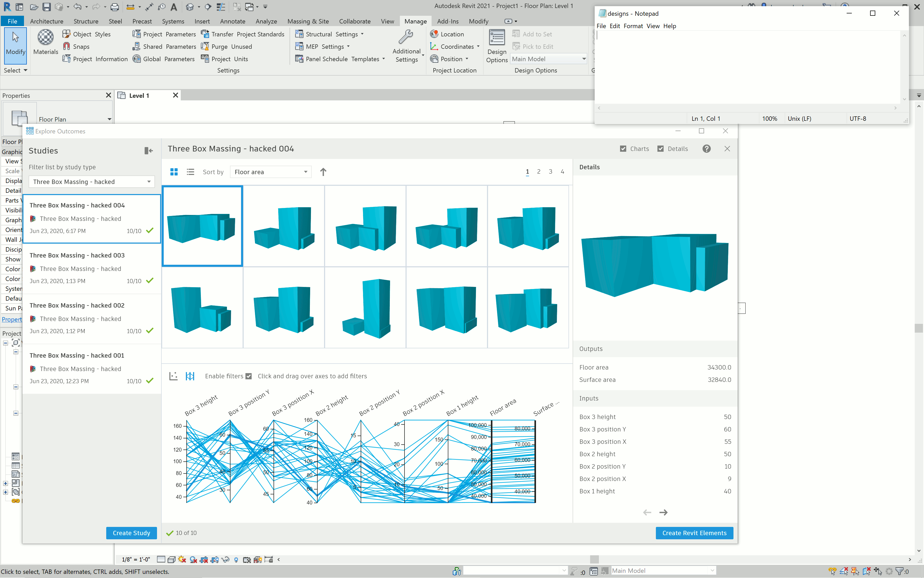
Task: Open Object Styles settings
Action: [87, 34]
